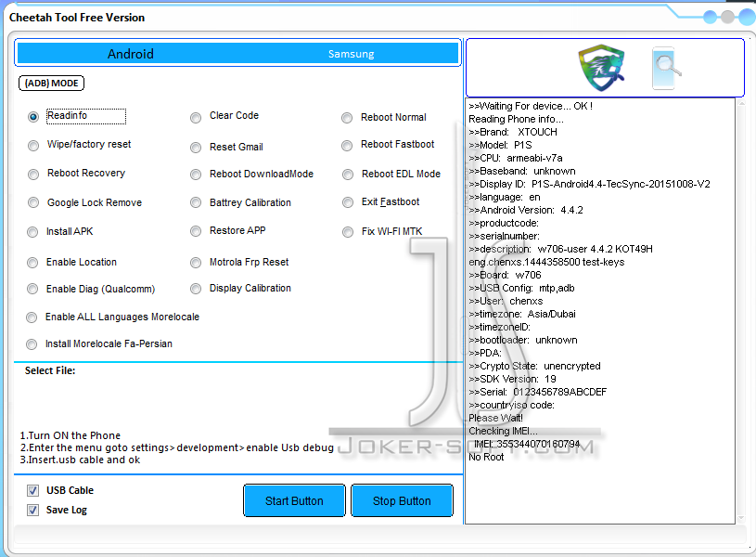Screen dimensions: 756x557
Task: Select Enable ALL Languages Morelocale
Action: coord(32,317)
